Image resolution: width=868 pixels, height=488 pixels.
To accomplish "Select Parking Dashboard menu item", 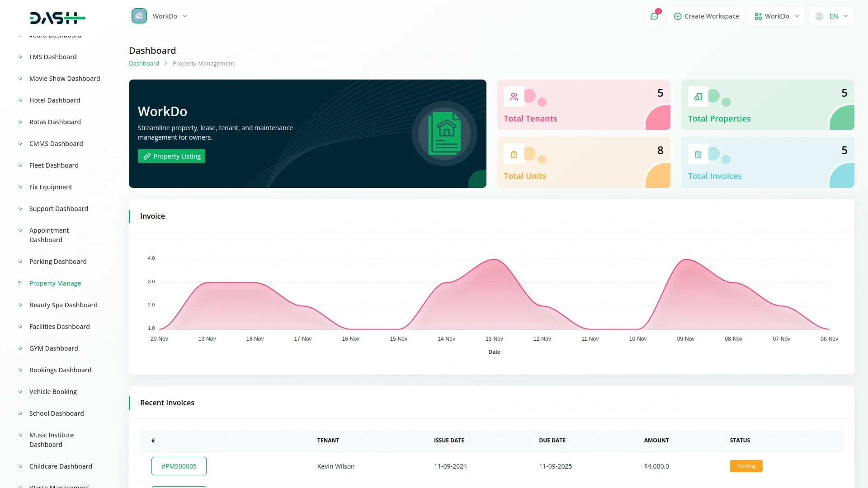I will (x=58, y=262).
